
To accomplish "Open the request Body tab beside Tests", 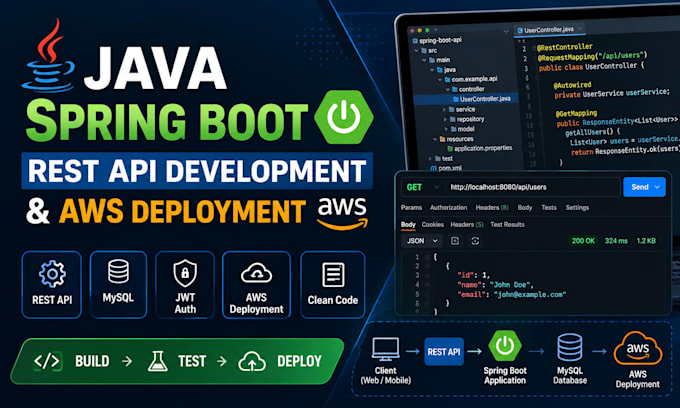I will point(525,208).
